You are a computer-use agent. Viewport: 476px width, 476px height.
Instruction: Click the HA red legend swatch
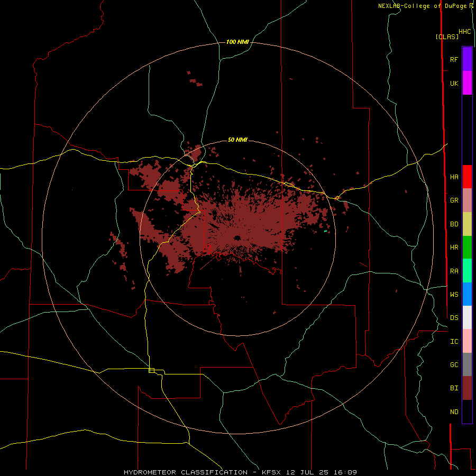click(x=467, y=177)
